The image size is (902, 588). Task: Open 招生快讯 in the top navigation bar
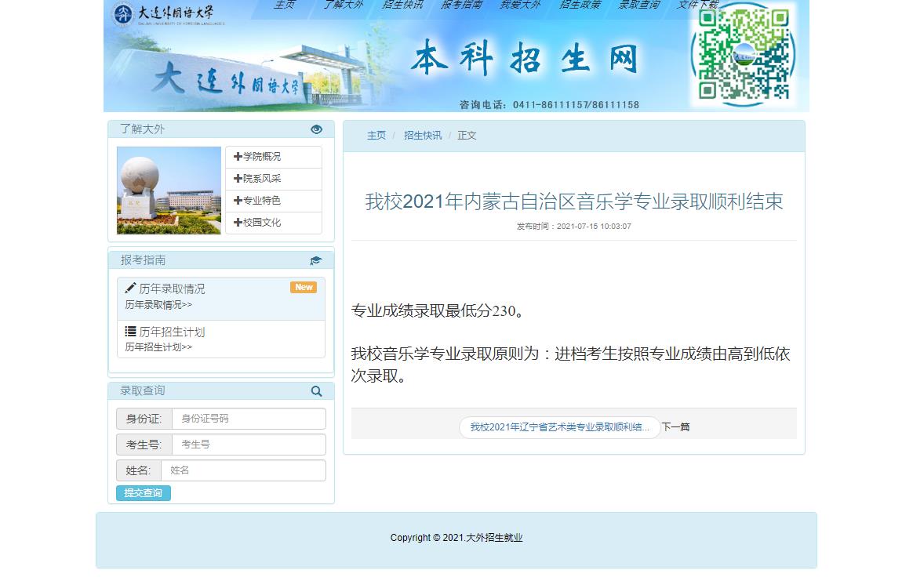click(402, 5)
